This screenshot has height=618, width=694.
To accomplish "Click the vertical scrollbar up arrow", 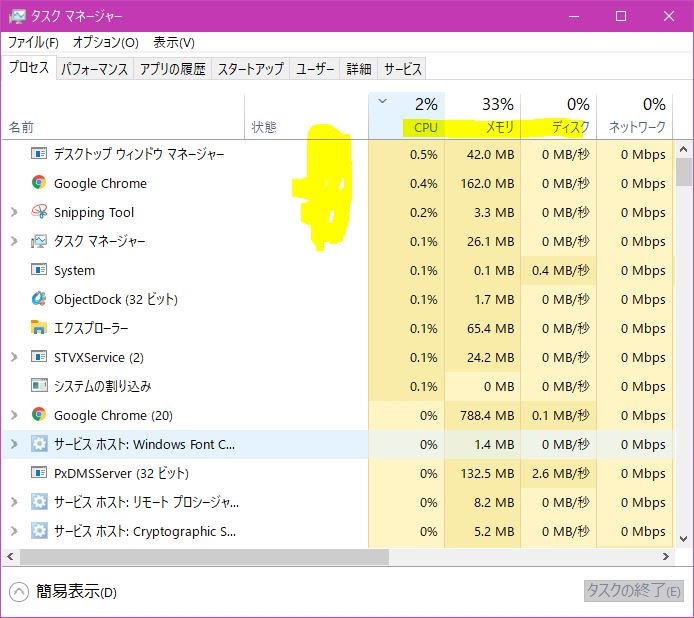I will (684, 149).
